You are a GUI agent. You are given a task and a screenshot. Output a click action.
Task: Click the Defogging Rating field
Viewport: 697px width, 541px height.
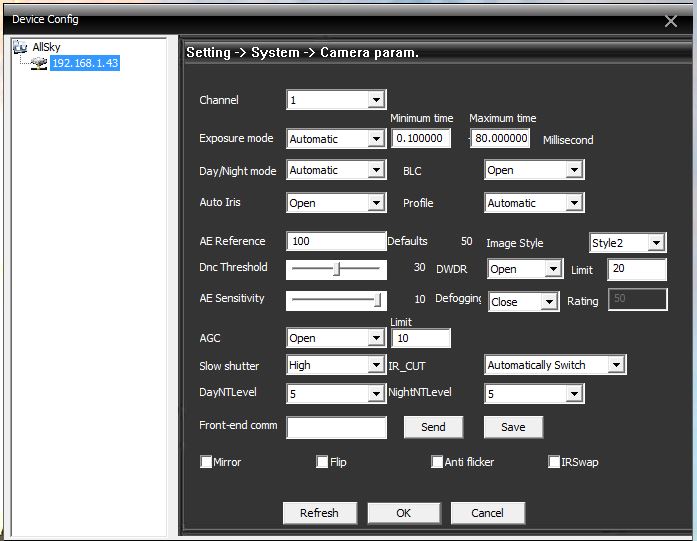pos(637,299)
